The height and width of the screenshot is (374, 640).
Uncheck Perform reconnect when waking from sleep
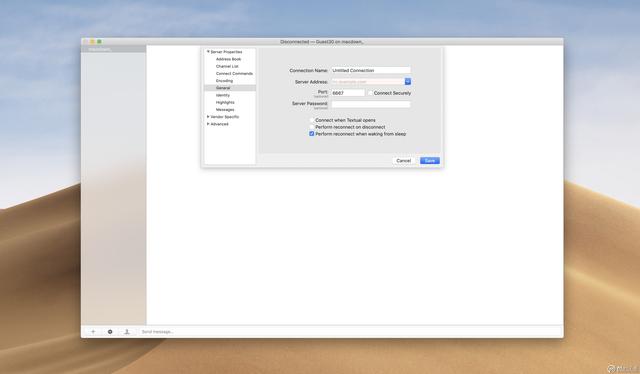coord(312,134)
